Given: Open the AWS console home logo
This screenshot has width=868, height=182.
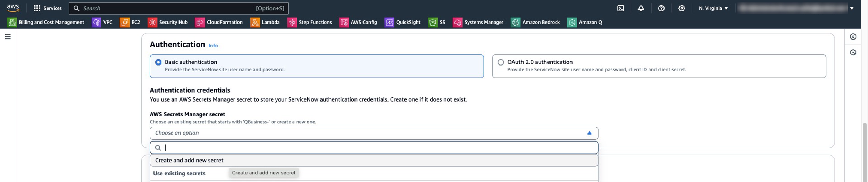Looking at the screenshot, I should click(x=13, y=8).
